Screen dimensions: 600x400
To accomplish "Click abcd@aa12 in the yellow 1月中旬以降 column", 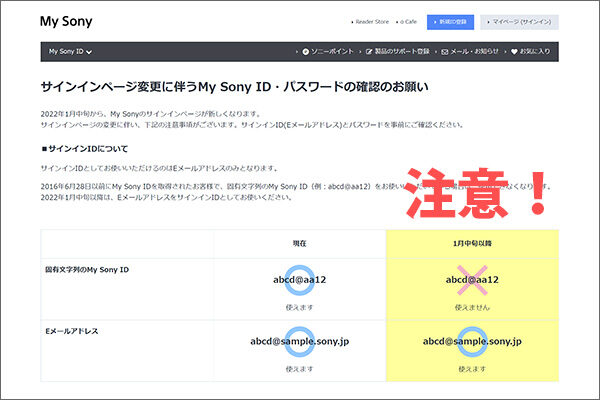I will (472, 280).
